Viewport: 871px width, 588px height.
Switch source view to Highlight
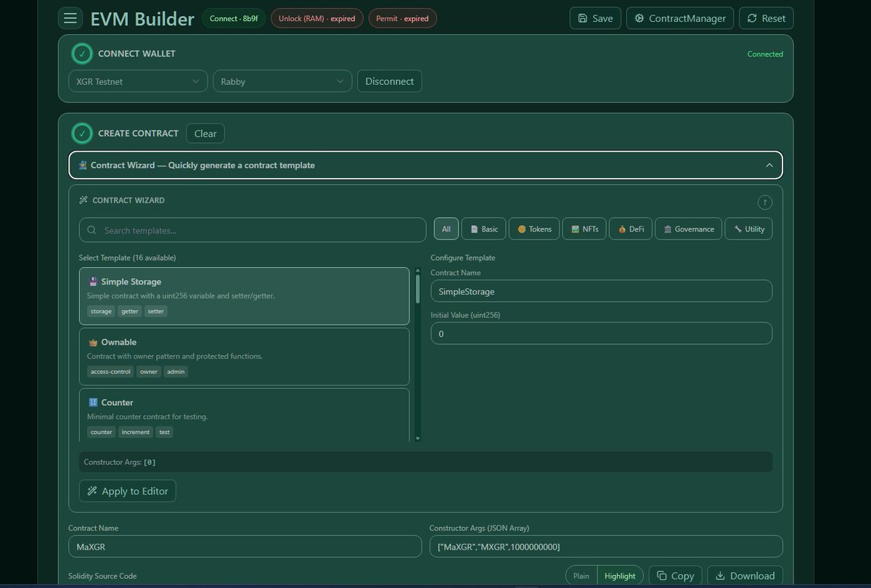click(620, 576)
